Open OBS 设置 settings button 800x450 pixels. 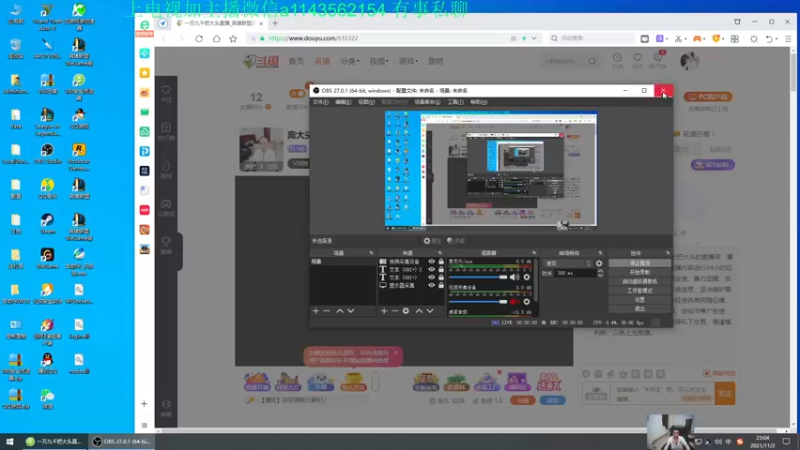point(639,299)
